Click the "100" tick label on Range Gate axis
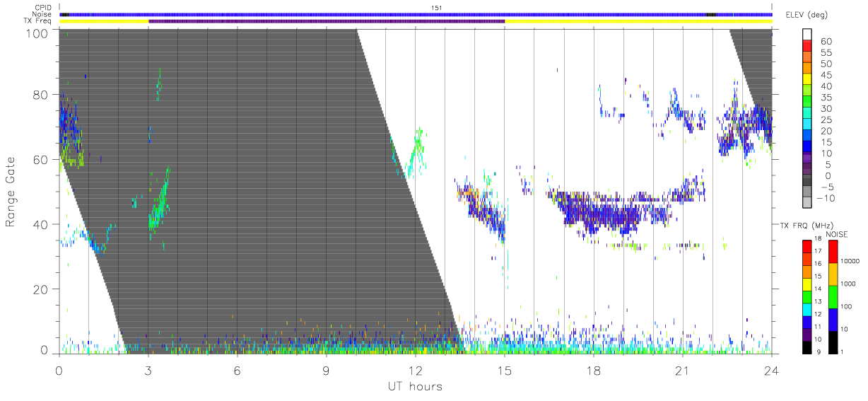The height and width of the screenshot is (401, 868). coord(37,33)
